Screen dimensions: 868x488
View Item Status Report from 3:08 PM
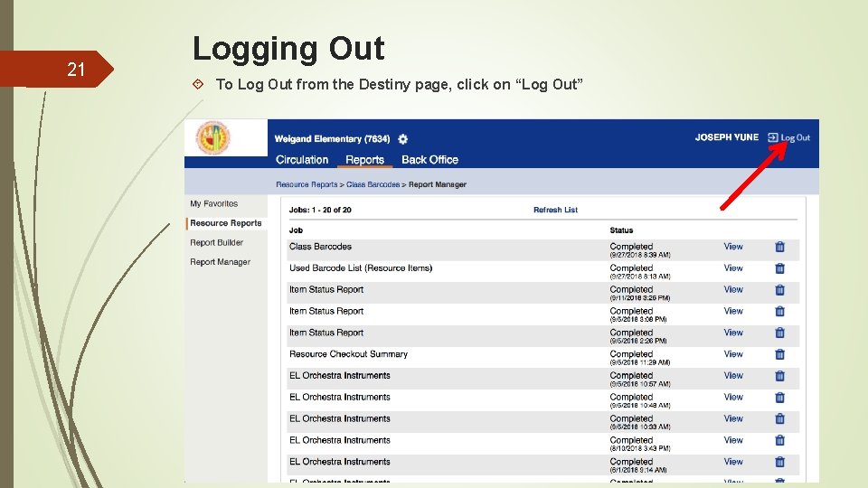[x=733, y=312]
